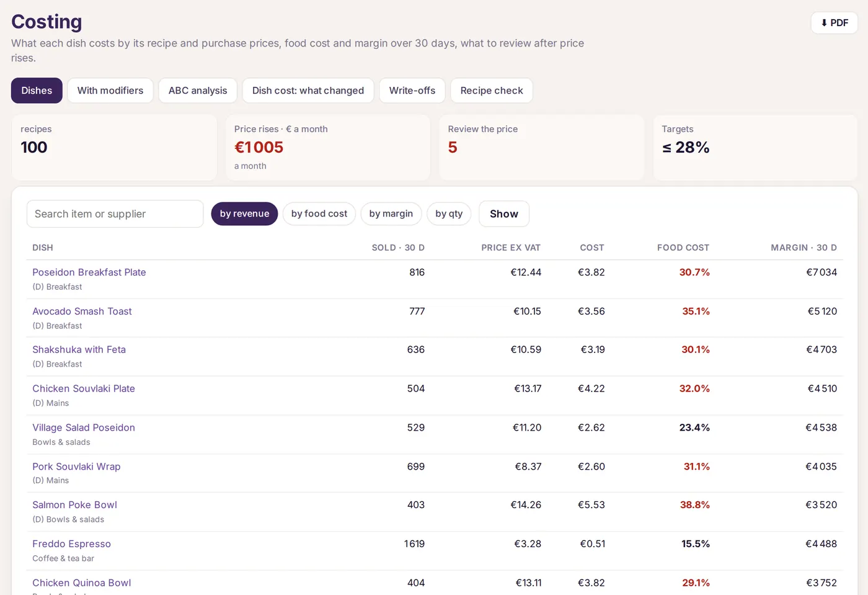The height and width of the screenshot is (595, 868).
Task: Open Poseidon Breakfast Plate dish
Action: [89, 272]
